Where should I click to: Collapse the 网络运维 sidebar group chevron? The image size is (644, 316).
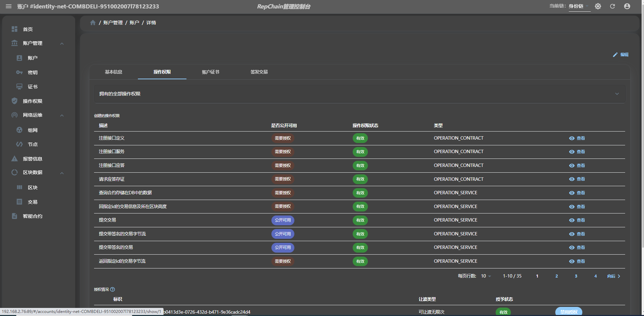pos(62,115)
